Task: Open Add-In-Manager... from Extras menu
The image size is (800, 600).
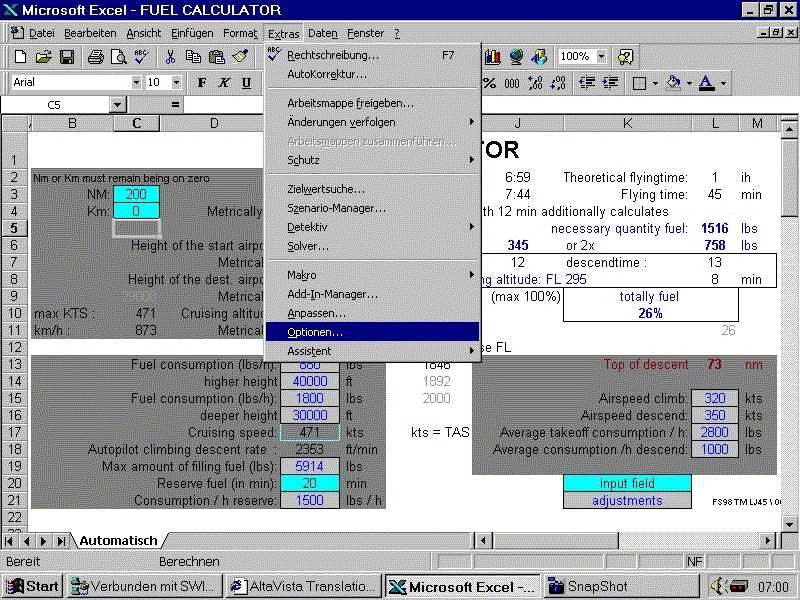Action: pos(372,294)
